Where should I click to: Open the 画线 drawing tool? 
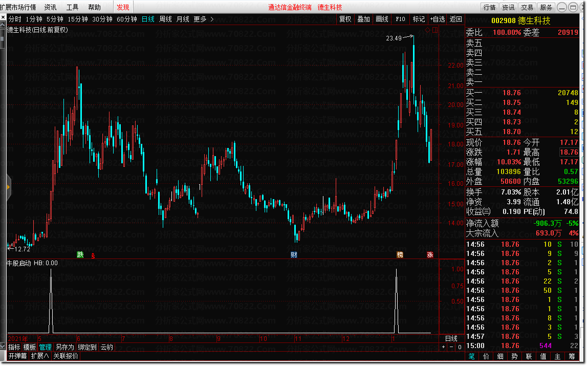[x=382, y=19]
